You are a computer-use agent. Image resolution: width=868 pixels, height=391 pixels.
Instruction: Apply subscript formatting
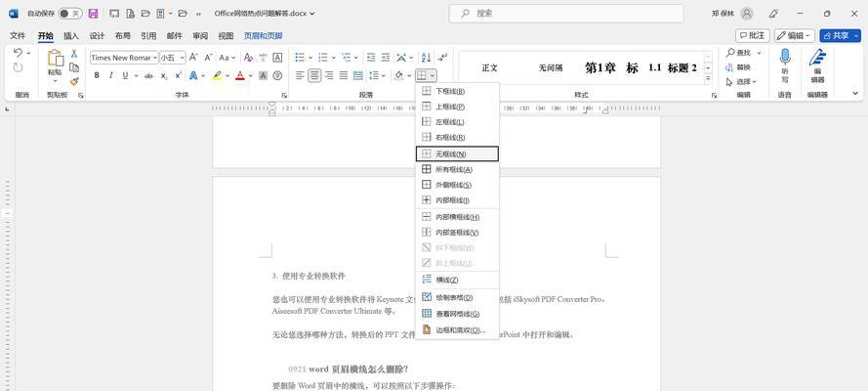point(164,75)
